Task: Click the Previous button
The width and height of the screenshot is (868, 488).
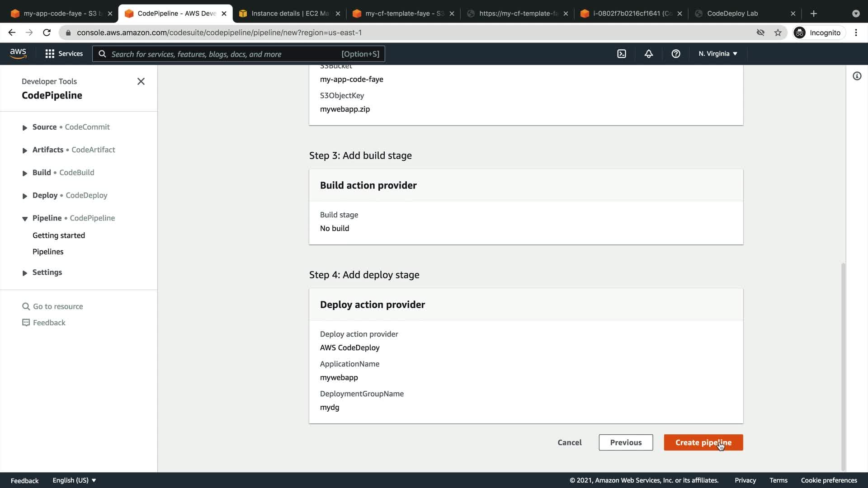Action: coord(625,442)
